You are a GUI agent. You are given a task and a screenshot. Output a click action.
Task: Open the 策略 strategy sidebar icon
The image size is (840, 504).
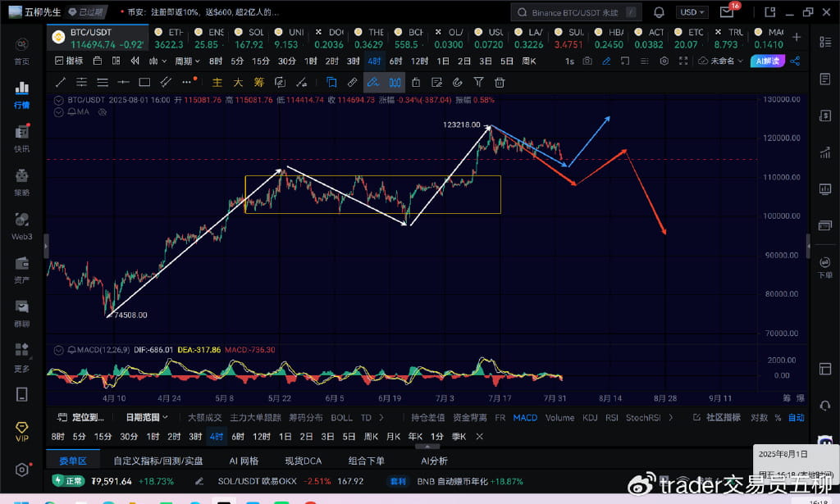coord(21,182)
